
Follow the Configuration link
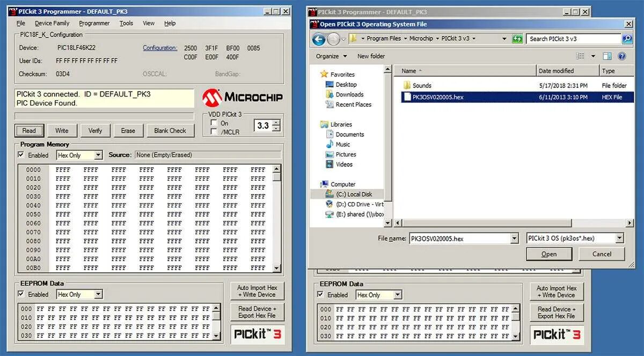point(160,48)
